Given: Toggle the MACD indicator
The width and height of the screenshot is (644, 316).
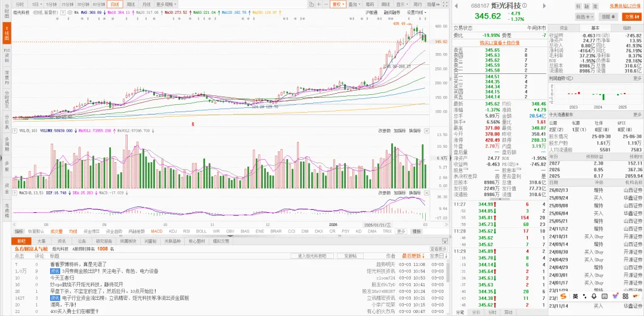Looking at the screenshot, I should (x=156, y=231).
